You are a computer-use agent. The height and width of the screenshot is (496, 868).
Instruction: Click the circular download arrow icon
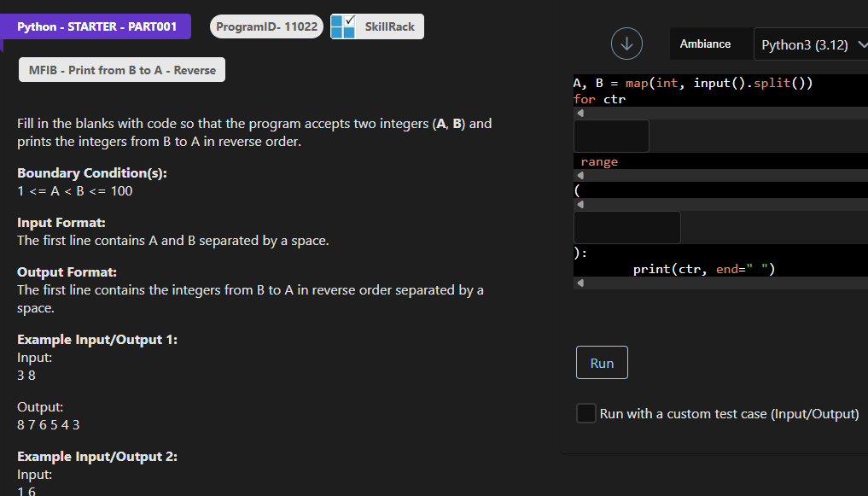point(626,44)
